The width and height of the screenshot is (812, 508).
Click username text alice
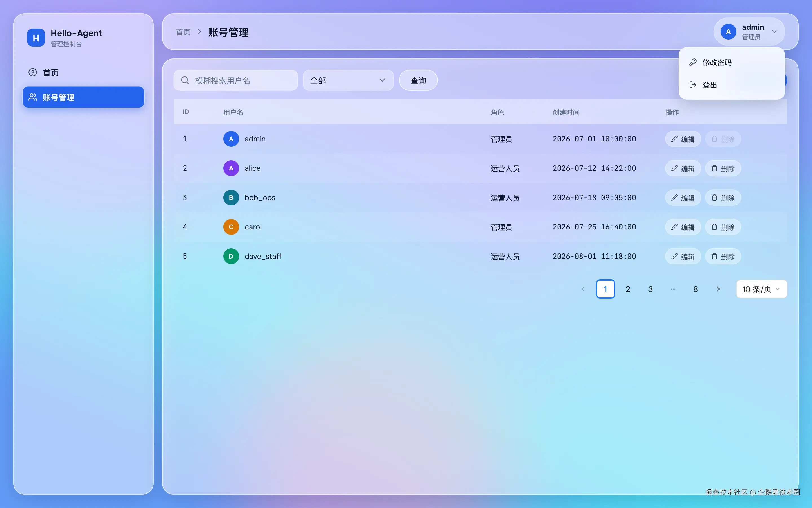click(252, 168)
